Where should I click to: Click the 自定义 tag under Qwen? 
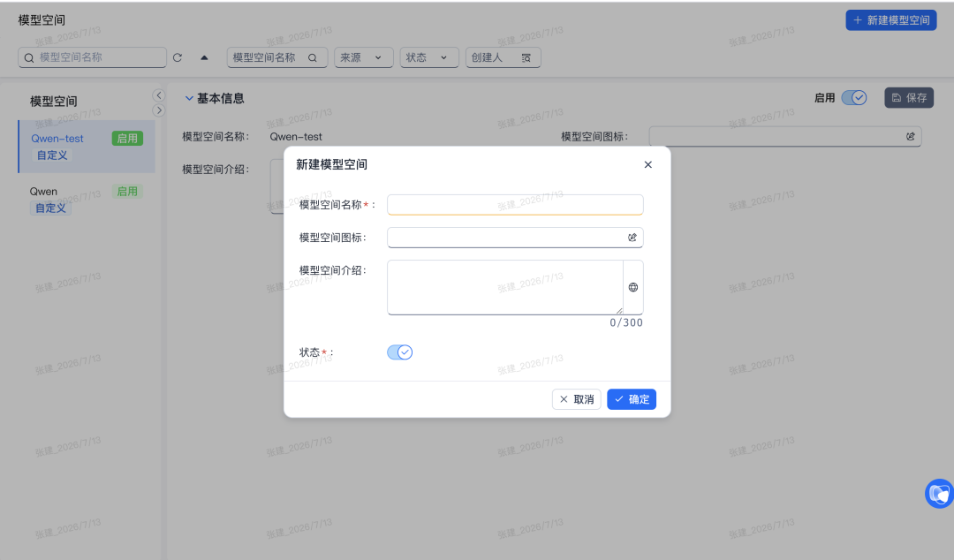click(50, 208)
